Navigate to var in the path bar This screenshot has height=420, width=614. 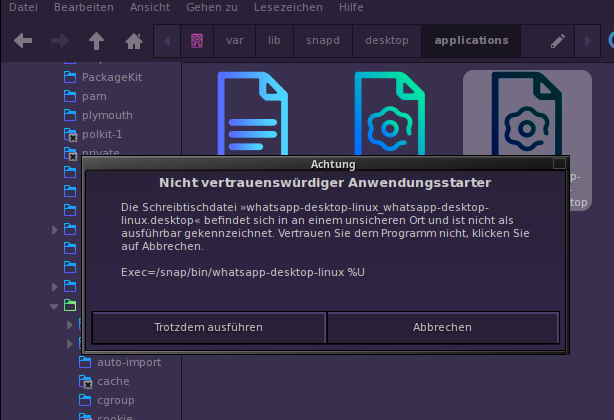tap(235, 41)
